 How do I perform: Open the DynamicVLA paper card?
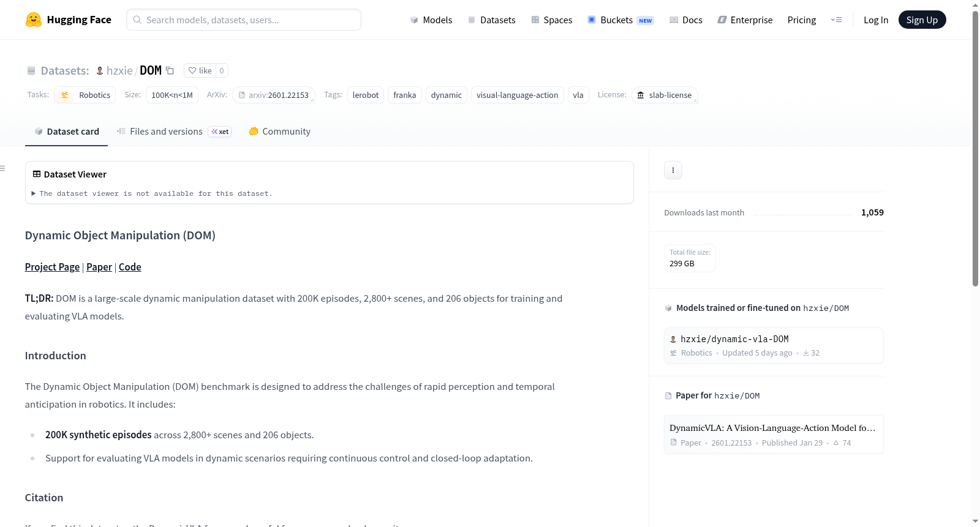(774, 435)
